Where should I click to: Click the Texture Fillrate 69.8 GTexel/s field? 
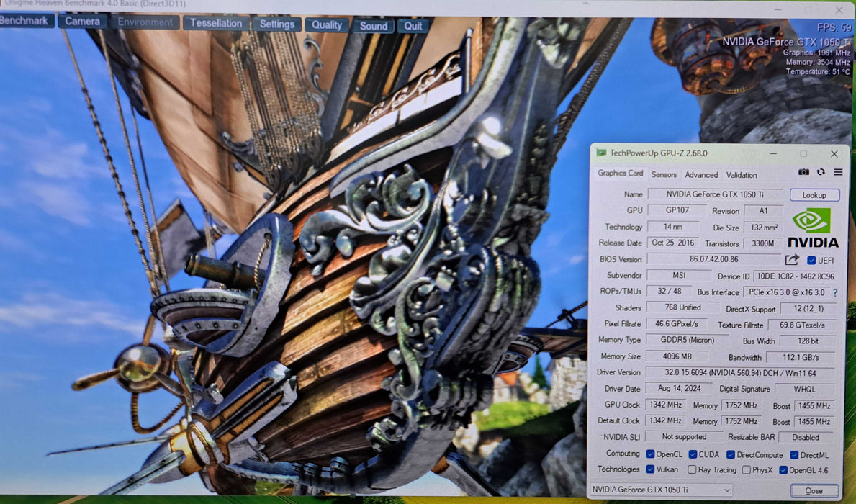point(801,325)
